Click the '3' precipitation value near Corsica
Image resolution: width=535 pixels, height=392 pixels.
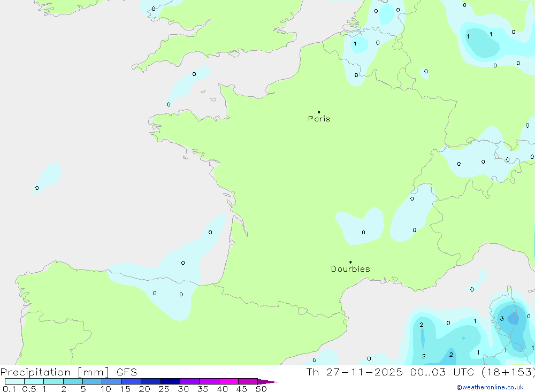502,319
